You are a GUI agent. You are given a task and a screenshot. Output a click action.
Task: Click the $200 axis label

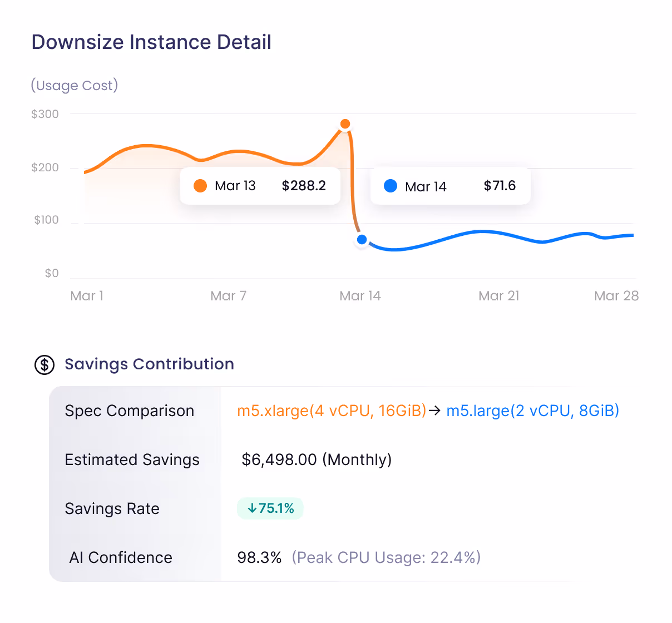[x=45, y=167]
